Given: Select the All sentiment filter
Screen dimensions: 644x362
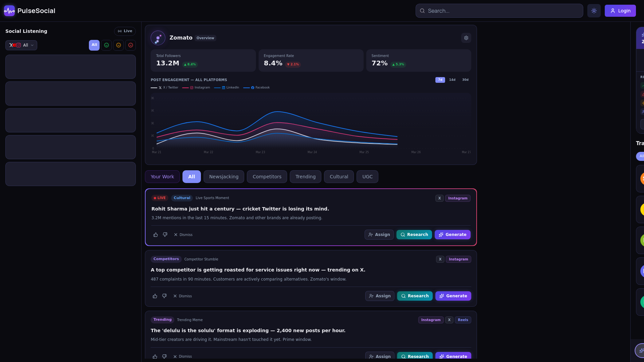Looking at the screenshot, I should point(94,45).
